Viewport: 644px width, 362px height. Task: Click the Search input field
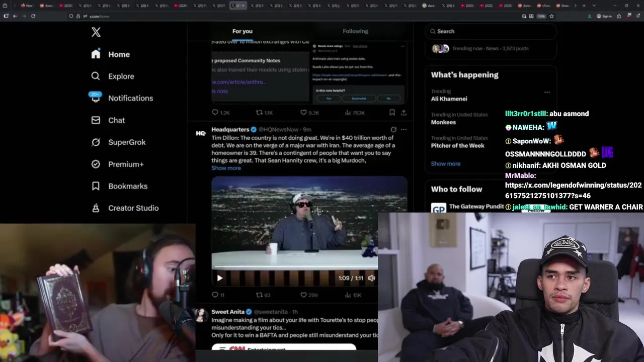[491, 31]
